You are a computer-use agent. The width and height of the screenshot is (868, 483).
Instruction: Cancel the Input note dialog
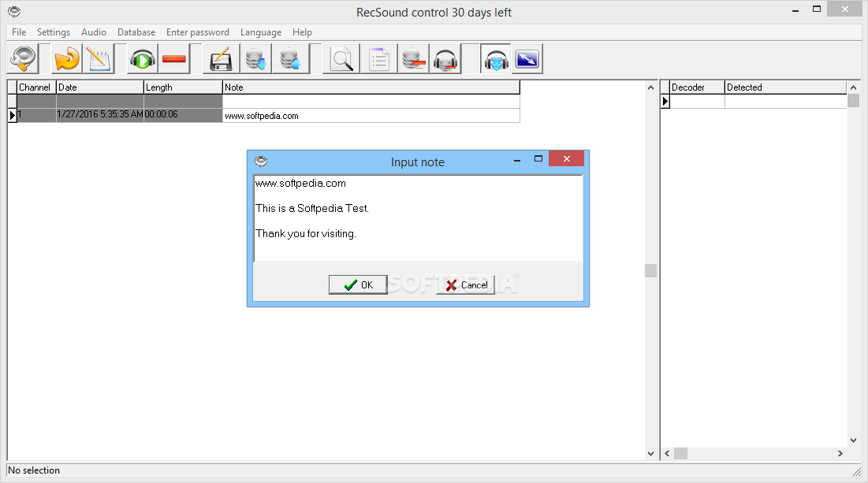(466, 284)
